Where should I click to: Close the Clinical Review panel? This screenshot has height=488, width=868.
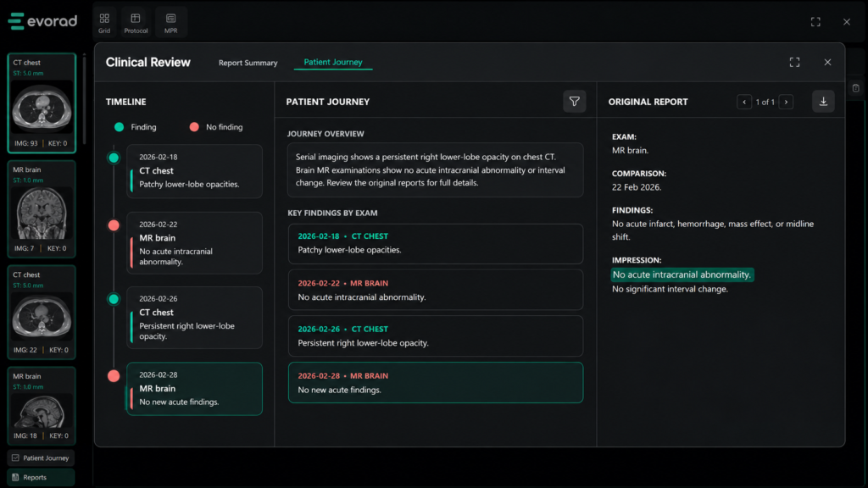827,63
